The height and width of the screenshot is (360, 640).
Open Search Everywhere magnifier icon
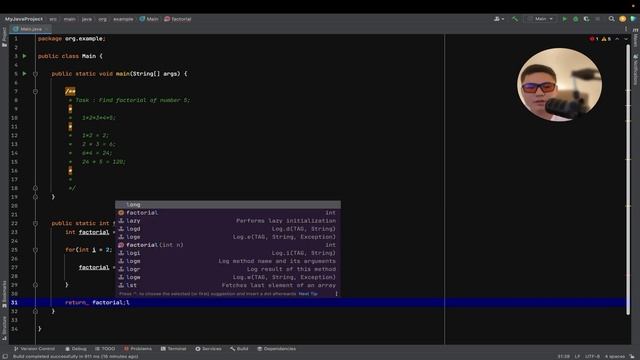tap(611, 19)
